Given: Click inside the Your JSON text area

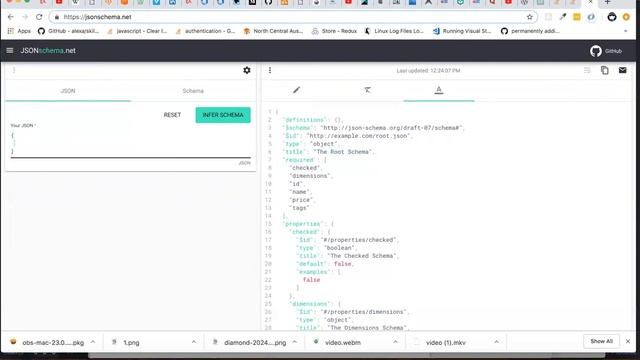Looking at the screenshot, I should 131,143.
